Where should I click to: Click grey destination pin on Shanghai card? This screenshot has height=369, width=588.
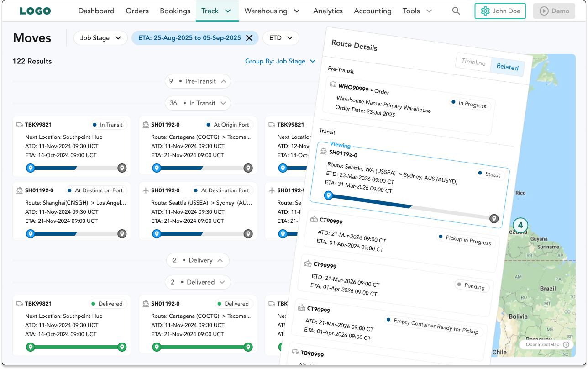coord(122,234)
